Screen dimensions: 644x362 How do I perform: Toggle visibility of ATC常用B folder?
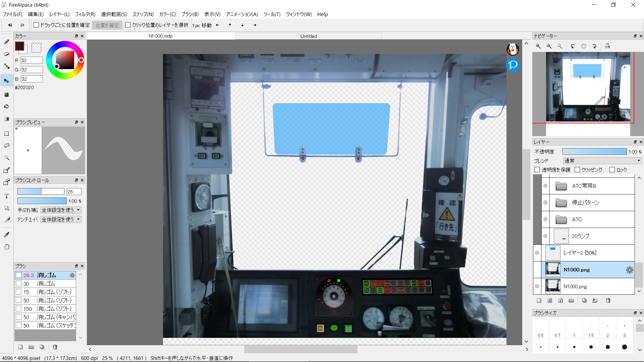tap(545, 186)
